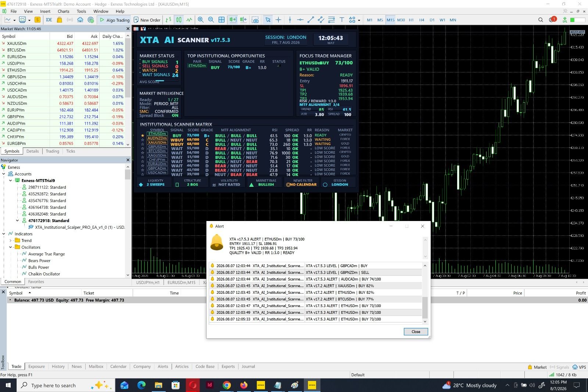Image resolution: width=588 pixels, height=392 pixels.
Task: Select the equidistant channel tool
Action: 321,20
